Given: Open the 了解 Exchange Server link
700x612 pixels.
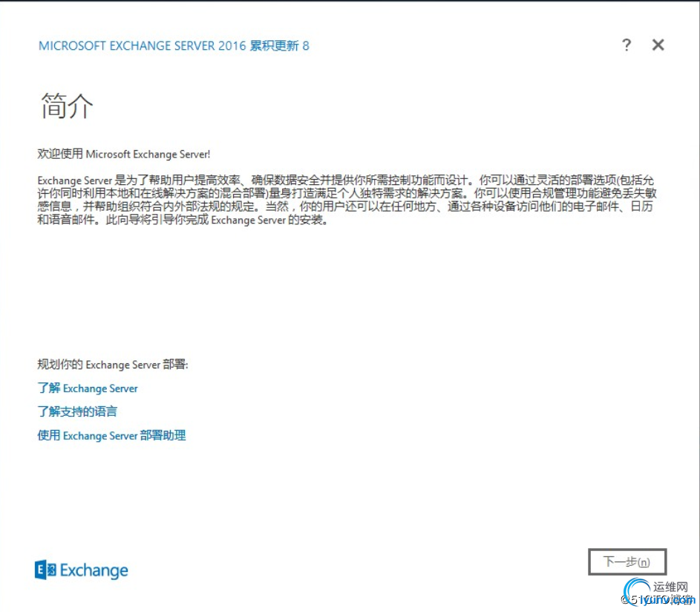Looking at the screenshot, I should (88, 388).
